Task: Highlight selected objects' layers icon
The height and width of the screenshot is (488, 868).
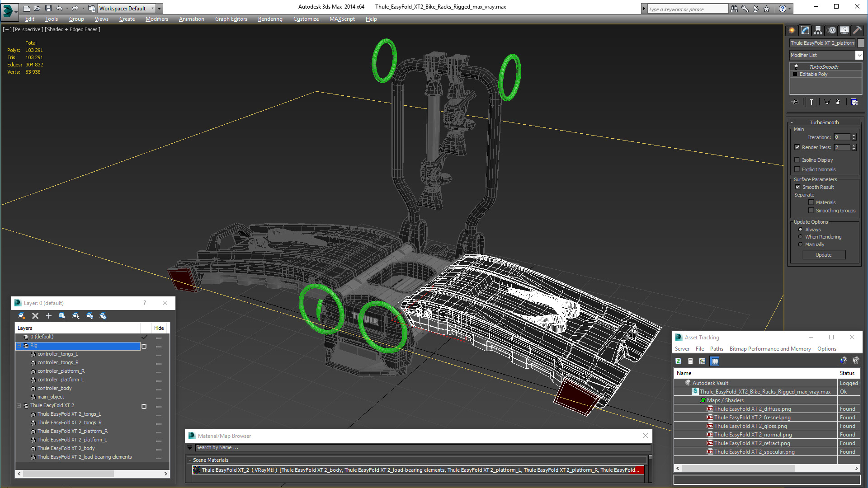Action: click(x=76, y=316)
